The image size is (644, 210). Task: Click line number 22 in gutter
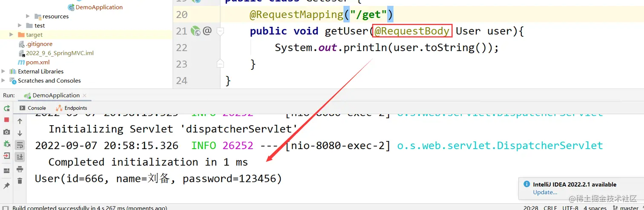(182, 47)
